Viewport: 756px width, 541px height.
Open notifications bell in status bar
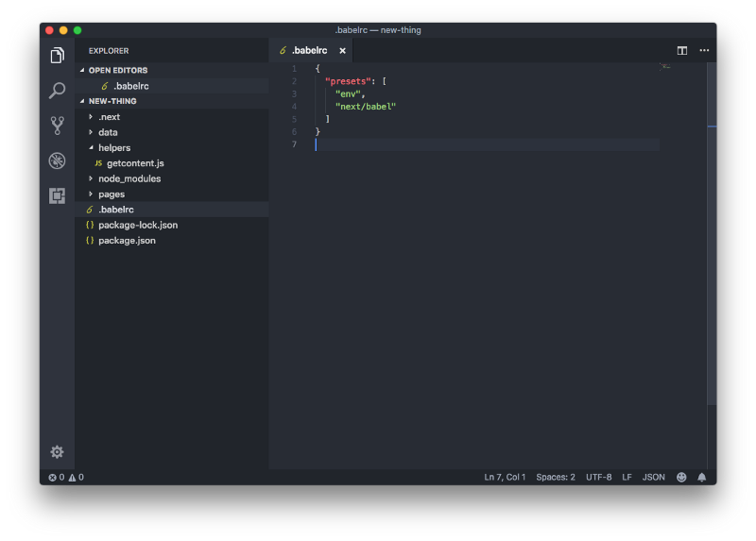pyautogui.click(x=701, y=477)
